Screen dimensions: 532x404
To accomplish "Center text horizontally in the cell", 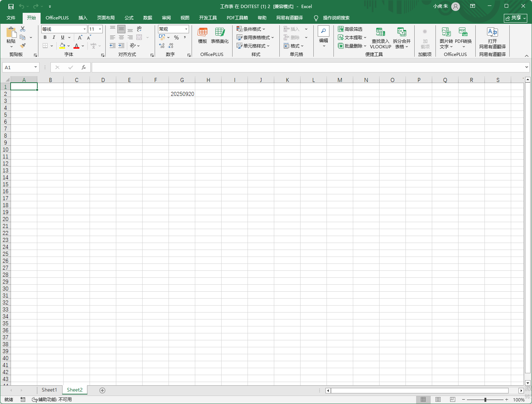I will click(121, 37).
